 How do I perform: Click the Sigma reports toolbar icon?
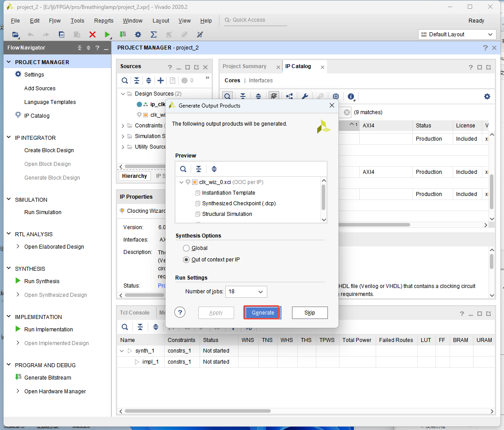click(x=153, y=35)
